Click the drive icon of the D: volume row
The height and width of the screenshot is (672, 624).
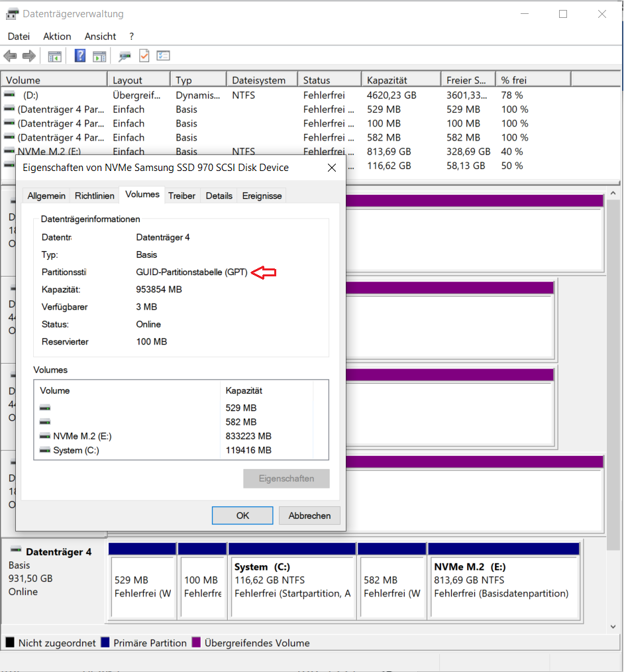coord(9,95)
